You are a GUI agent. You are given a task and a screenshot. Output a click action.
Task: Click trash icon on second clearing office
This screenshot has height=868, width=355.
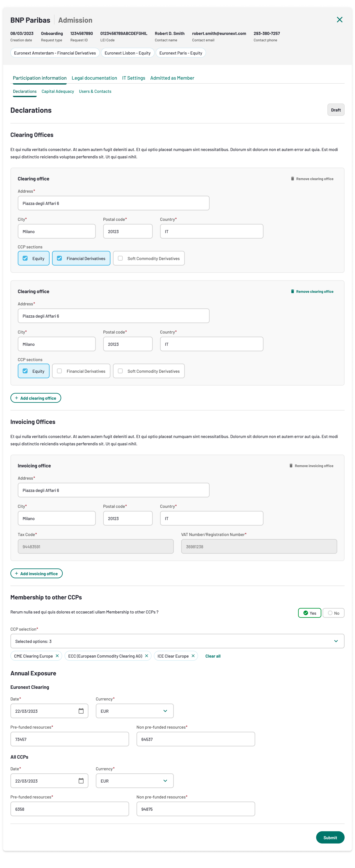[292, 291]
